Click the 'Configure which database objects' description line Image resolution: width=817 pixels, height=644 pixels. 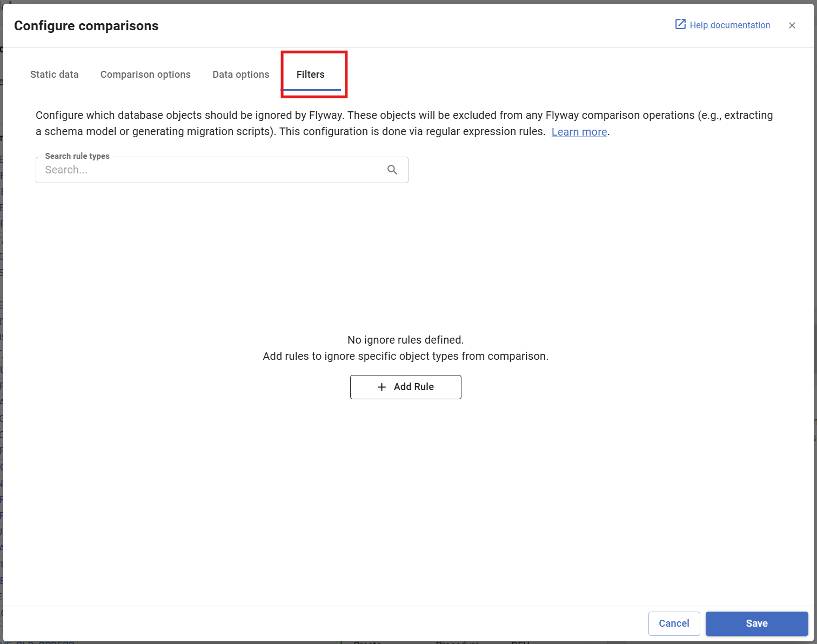point(404,115)
